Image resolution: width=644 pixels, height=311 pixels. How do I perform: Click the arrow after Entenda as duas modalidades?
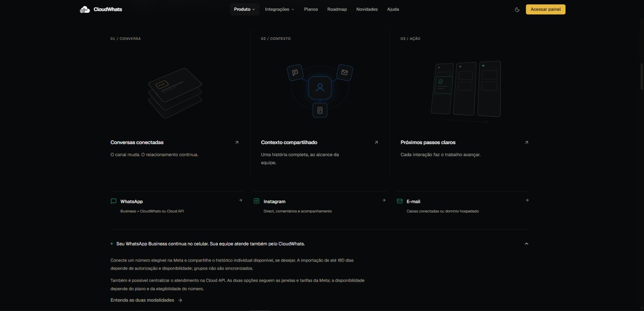[180, 300]
